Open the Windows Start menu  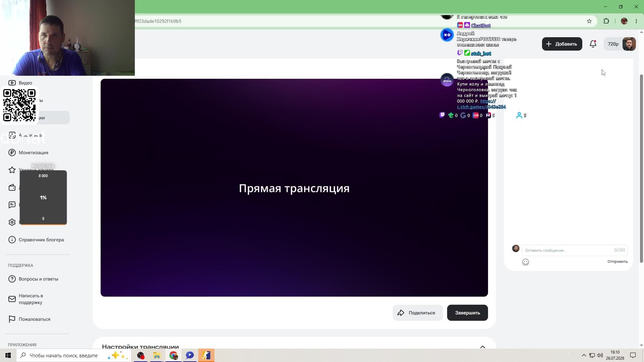pos(8,355)
